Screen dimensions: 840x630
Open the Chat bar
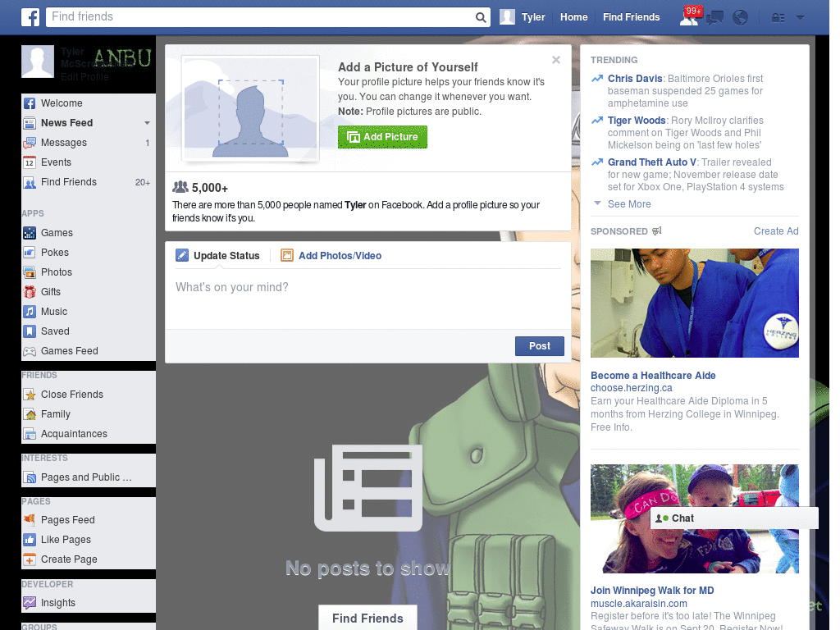coord(734,518)
